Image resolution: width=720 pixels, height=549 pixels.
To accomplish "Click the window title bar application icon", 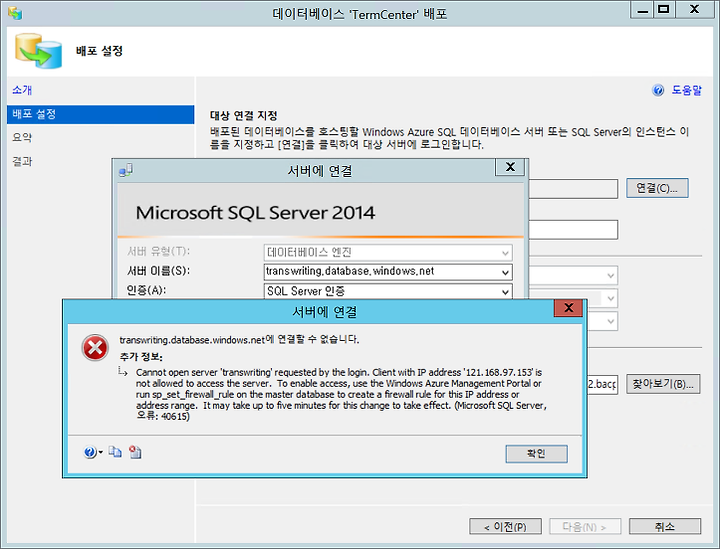I will pos(15,13).
